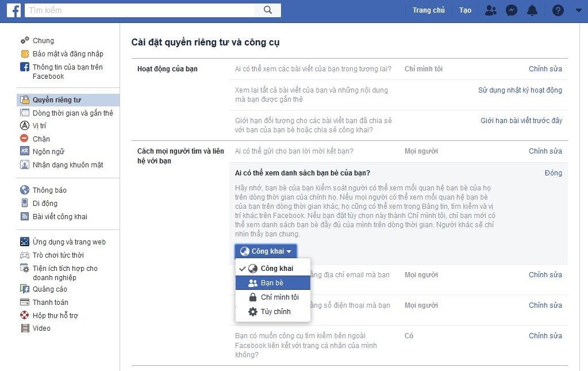Screen dimensions: 588x371
Task: Open the Công khai audience dropdown
Action: pyautogui.click(x=266, y=251)
